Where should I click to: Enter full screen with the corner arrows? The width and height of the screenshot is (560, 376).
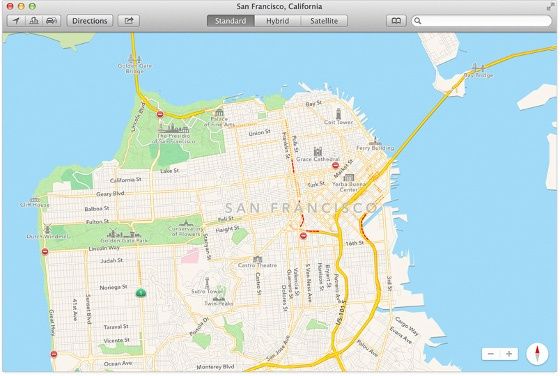550,6
